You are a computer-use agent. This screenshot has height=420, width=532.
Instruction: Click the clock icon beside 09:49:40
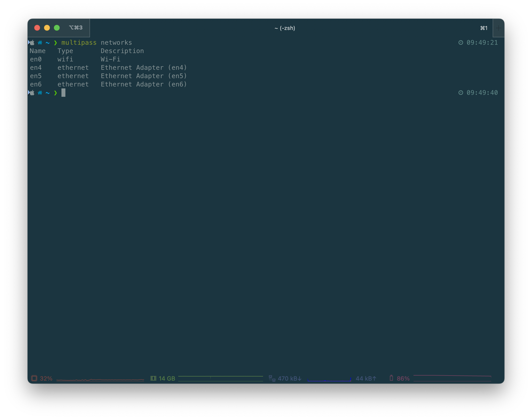[461, 92]
